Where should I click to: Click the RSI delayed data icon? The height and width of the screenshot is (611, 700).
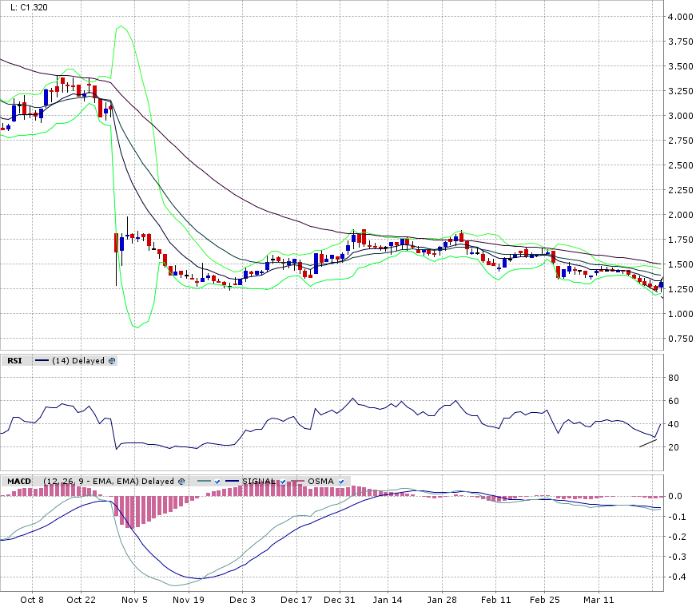[x=112, y=361]
